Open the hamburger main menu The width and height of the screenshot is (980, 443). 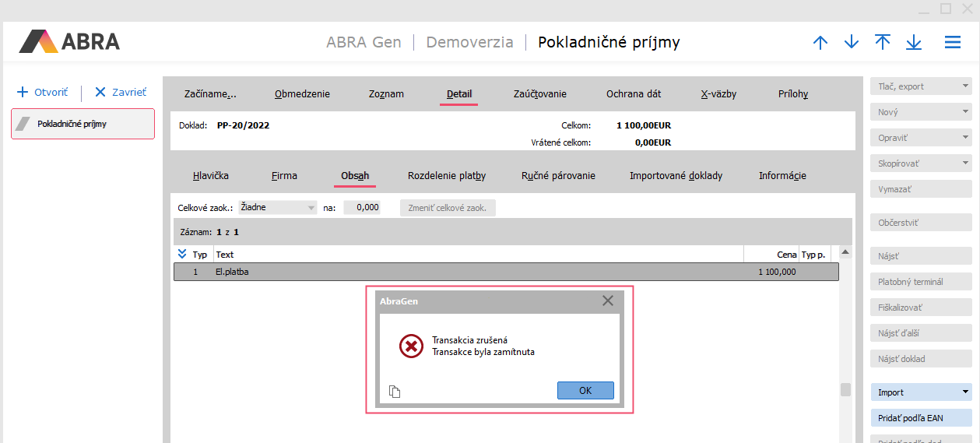(x=953, y=43)
